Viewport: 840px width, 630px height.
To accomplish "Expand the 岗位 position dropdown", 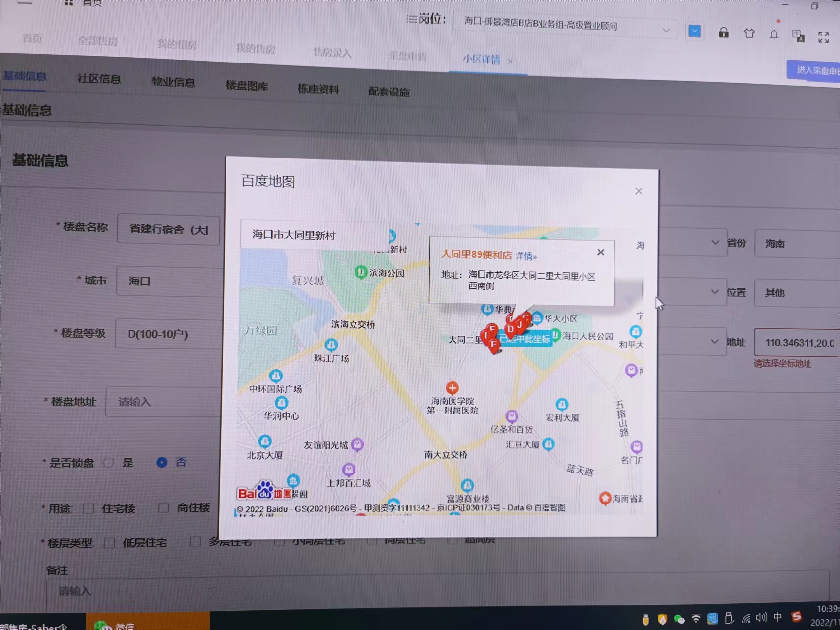I will pyautogui.click(x=666, y=30).
